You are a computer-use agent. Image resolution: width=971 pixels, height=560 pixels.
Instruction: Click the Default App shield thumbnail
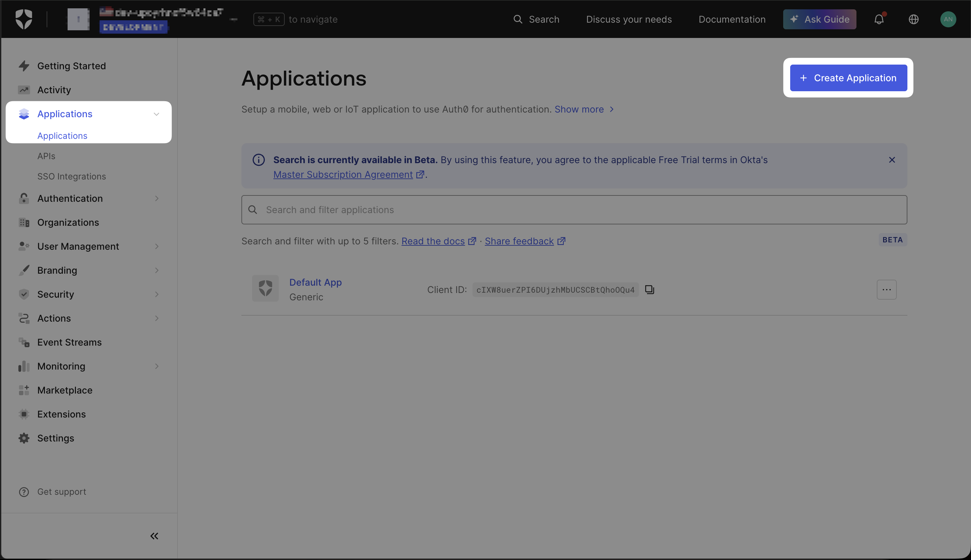[x=265, y=288]
